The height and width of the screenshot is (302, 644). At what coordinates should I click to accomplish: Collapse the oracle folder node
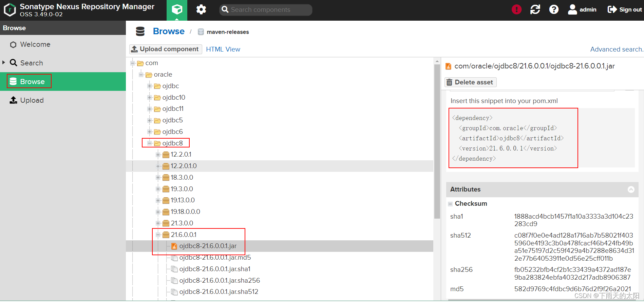[141, 75]
